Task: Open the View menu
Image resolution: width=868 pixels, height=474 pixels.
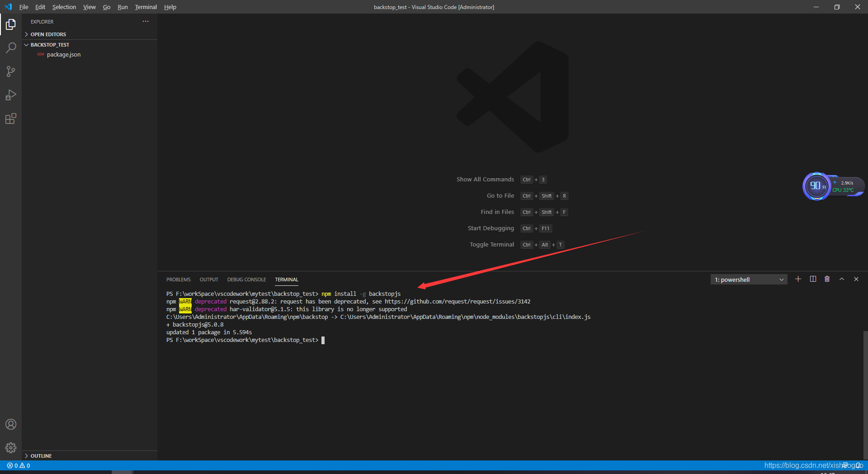Action: (90, 7)
